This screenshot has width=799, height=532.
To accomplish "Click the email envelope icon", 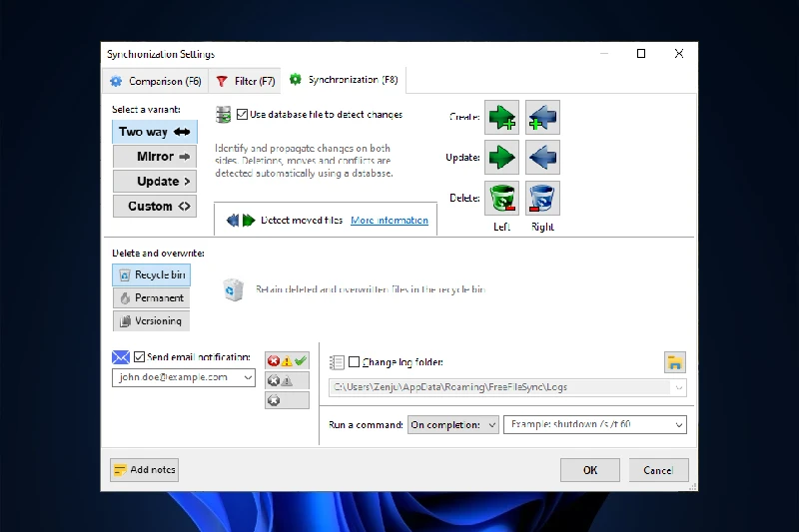I will click(x=121, y=357).
